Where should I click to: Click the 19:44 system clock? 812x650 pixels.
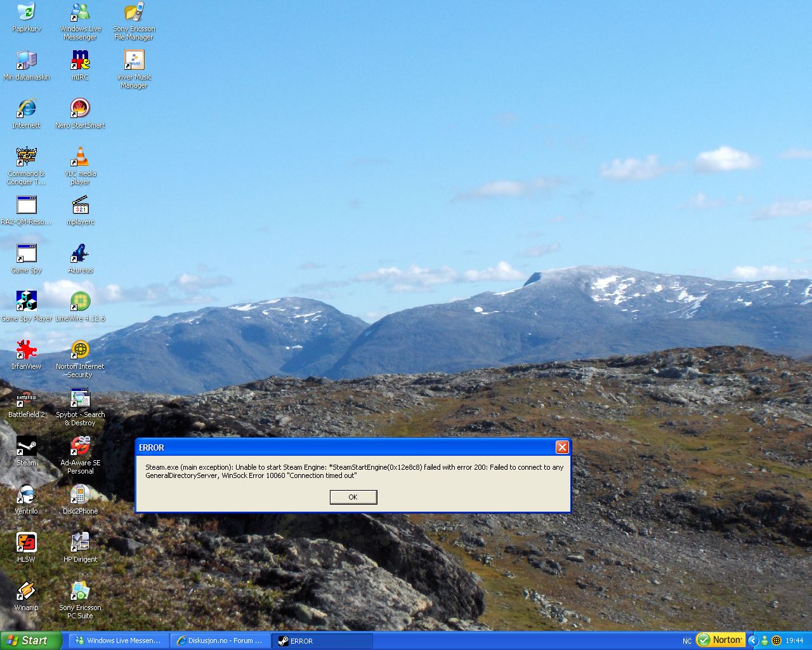click(794, 640)
